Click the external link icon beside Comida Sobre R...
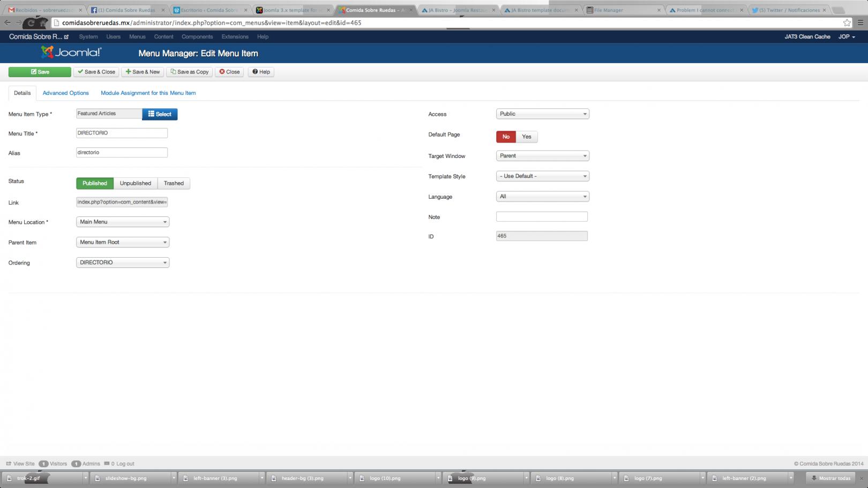Image resolution: width=868 pixels, height=488 pixels. coord(66,37)
